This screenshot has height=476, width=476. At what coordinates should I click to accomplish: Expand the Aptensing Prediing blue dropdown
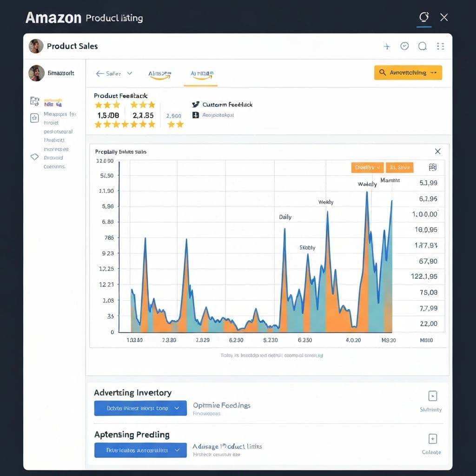140,450
